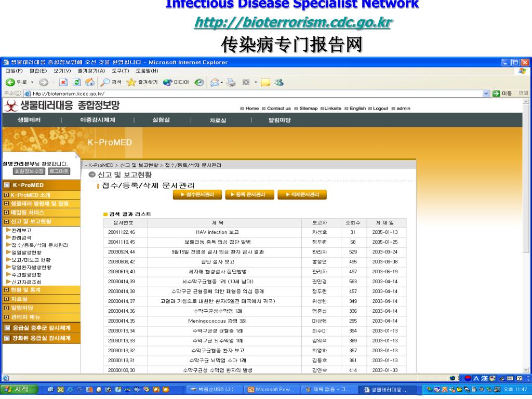Click the 접수문서관리 orange button
Screen dimensions: 532x399
tap(197, 195)
